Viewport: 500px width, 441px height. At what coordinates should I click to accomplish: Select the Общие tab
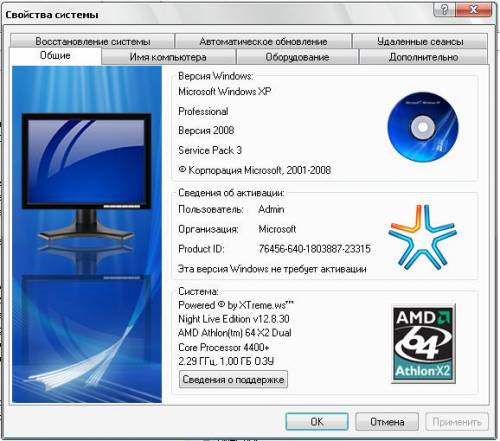55,55
